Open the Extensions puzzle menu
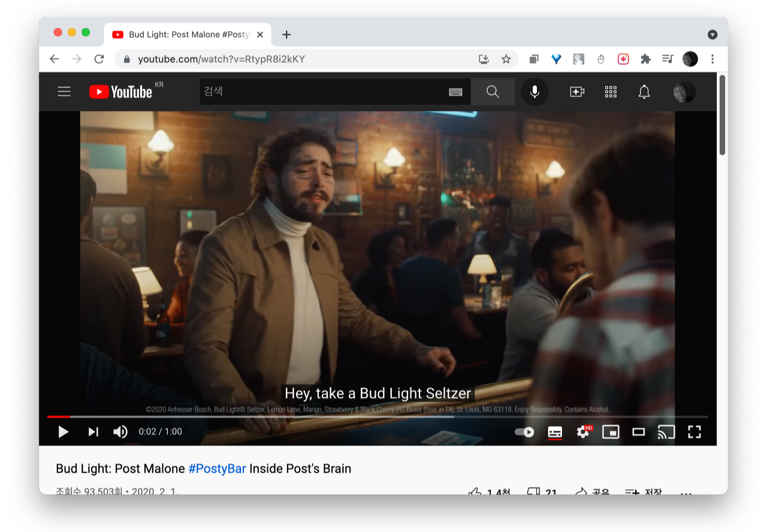 (645, 59)
